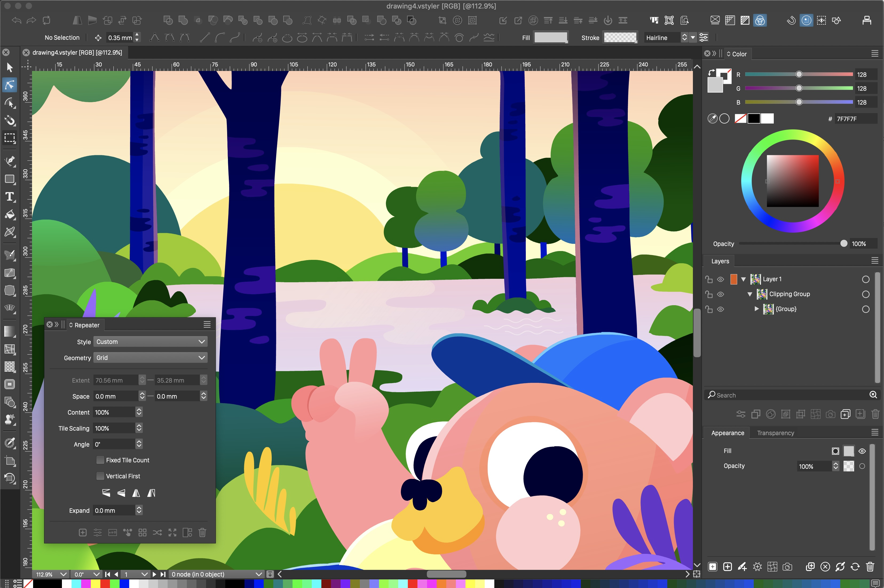
Task: Click the hex color 7F7F7F field
Action: tap(856, 118)
